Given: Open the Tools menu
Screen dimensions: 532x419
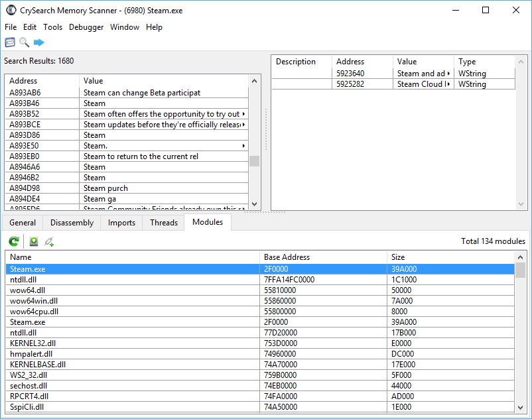Looking at the screenshot, I should coord(52,27).
